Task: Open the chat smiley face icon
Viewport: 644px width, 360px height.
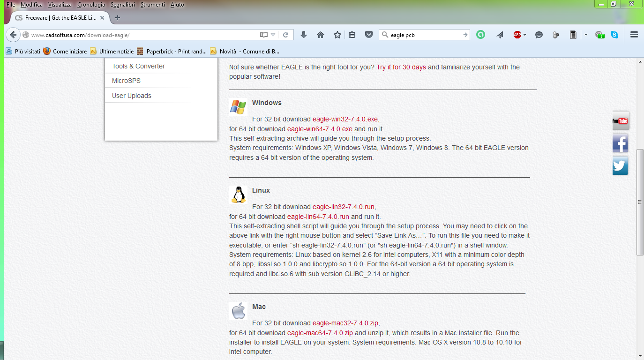Action: click(539, 35)
